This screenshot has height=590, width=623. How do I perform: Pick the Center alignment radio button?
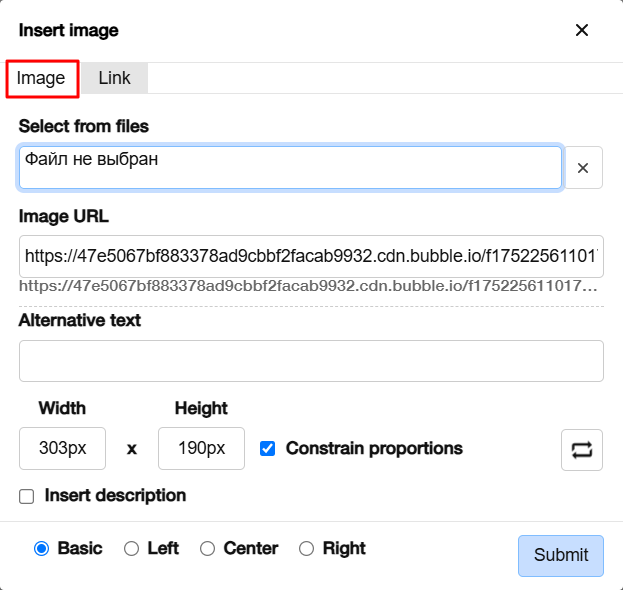[x=208, y=548]
